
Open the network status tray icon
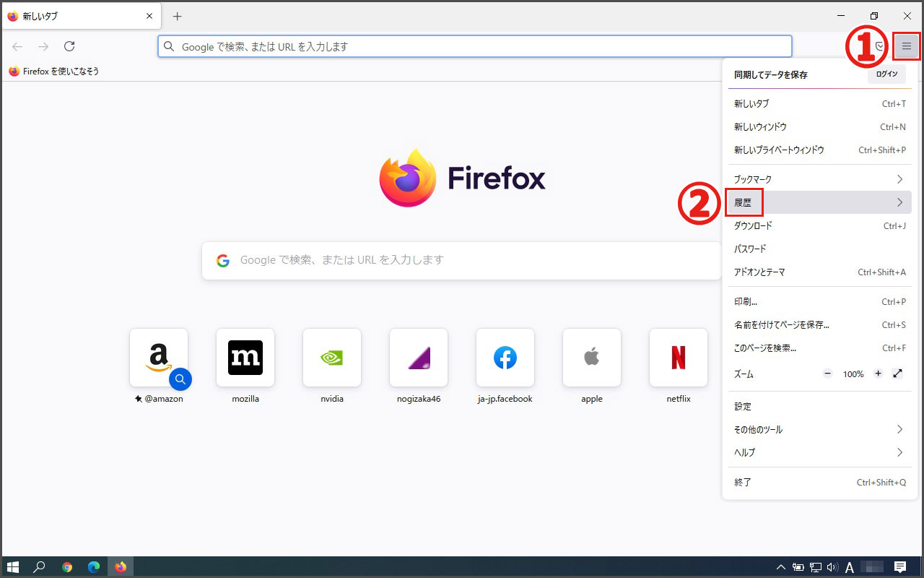pyautogui.click(x=816, y=567)
